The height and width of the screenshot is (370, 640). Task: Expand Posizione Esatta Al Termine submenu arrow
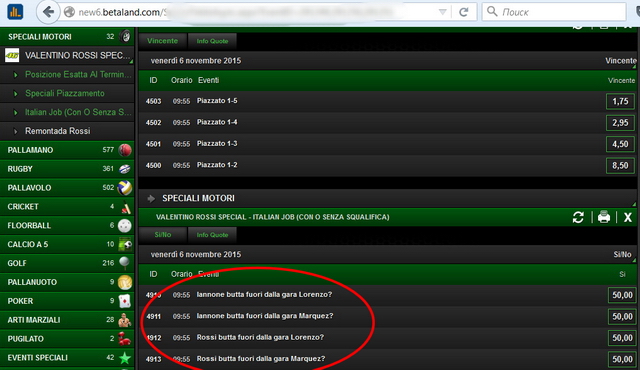(x=16, y=75)
